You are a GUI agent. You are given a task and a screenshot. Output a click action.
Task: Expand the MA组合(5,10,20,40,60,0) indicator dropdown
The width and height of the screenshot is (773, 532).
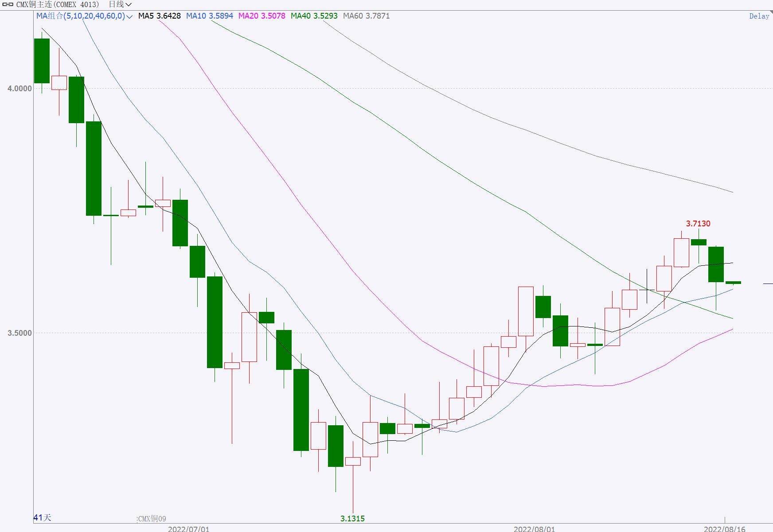[84, 16]
